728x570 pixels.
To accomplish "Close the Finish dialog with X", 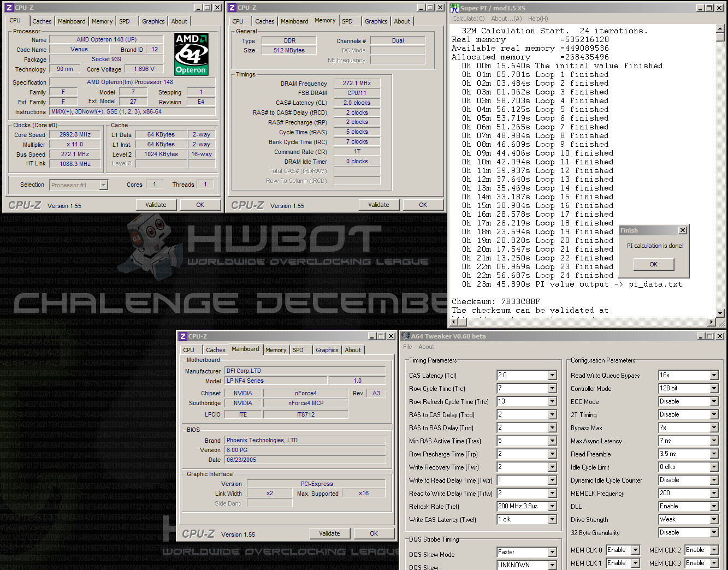I will [682, 230].
